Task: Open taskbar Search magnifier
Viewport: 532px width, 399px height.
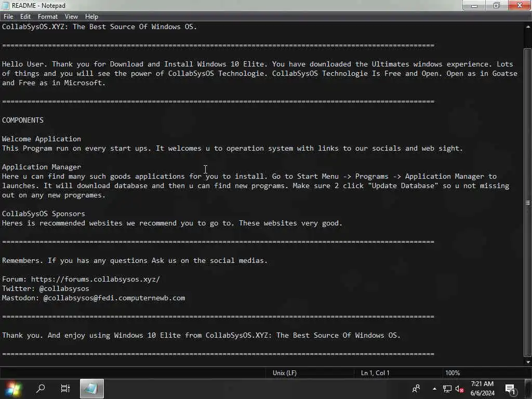Action: coord(41,389)
